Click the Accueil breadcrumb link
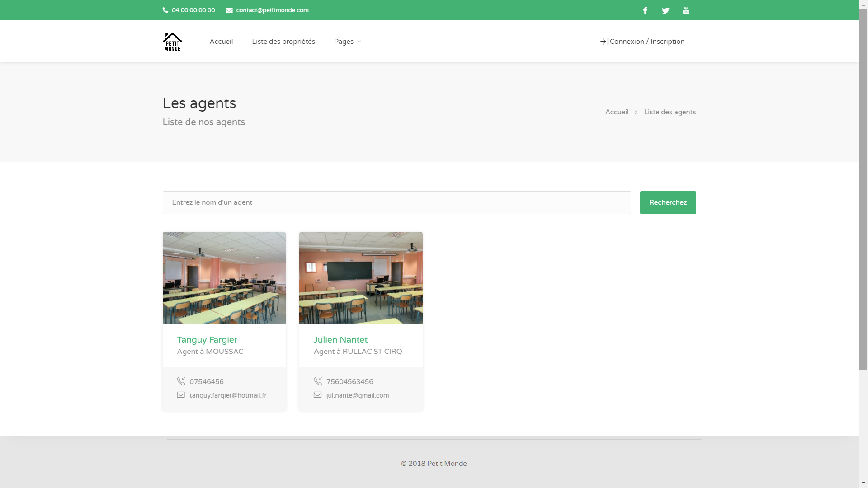 pos(617,112)
